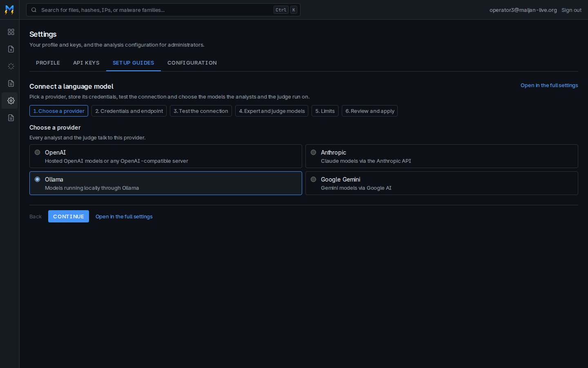
Task: Go to step 2 Credentials and endpoint
Action: 129,111
